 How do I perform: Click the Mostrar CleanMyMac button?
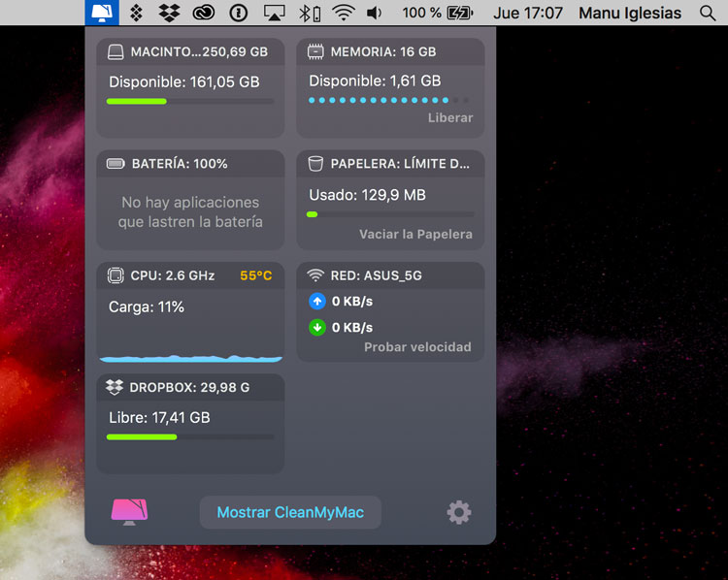[x=290, y=512]
